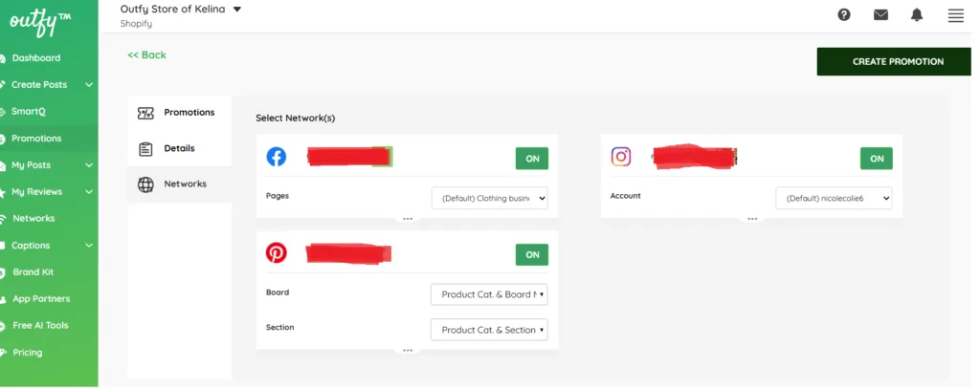The image size is (980, 390).
Task: Click the Pinterest network logo
Action: 276,253
